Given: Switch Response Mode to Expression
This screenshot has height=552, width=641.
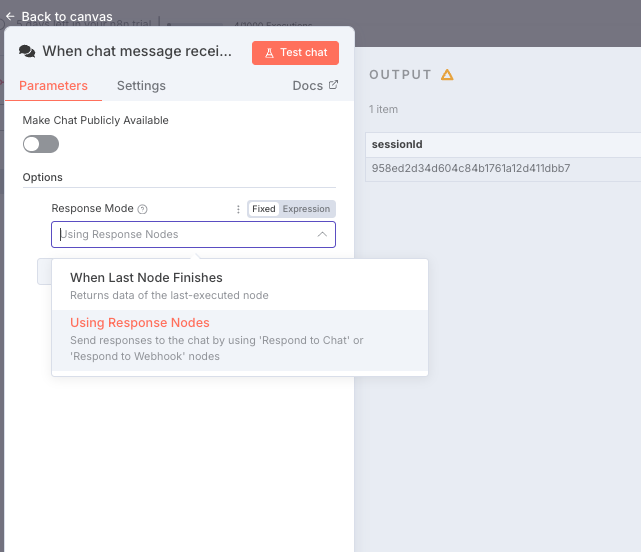Looking at the screenshot, I should [x=306, y=209].
